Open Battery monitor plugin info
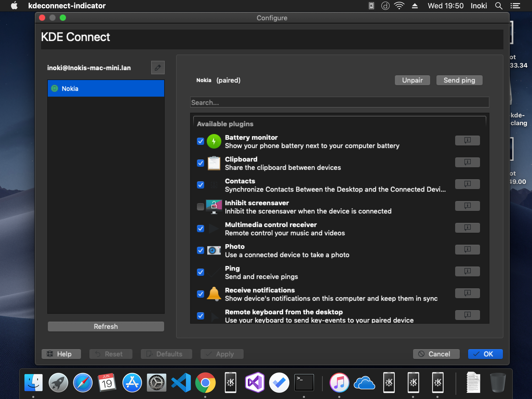Image resolution: width=532 pixels, height=399 pixels. point(467,141)
